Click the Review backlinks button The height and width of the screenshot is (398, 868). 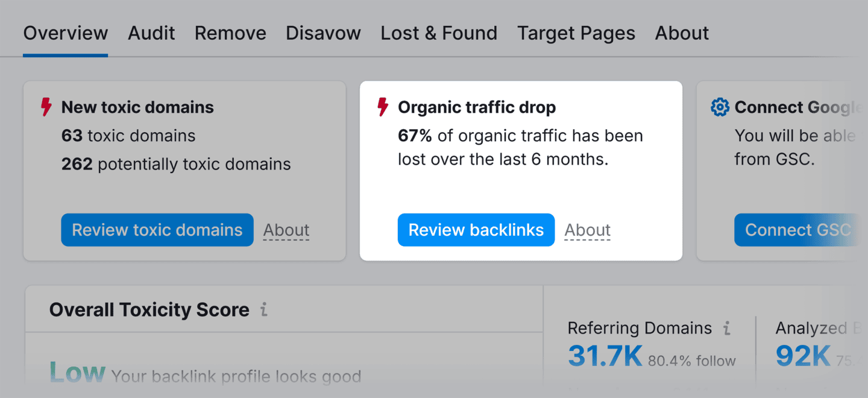coord(476,230)
